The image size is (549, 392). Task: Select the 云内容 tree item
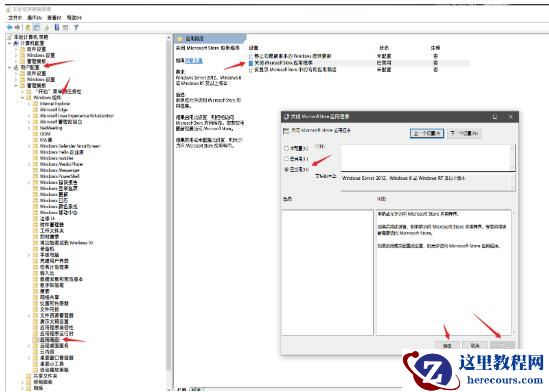pos(47,352)
